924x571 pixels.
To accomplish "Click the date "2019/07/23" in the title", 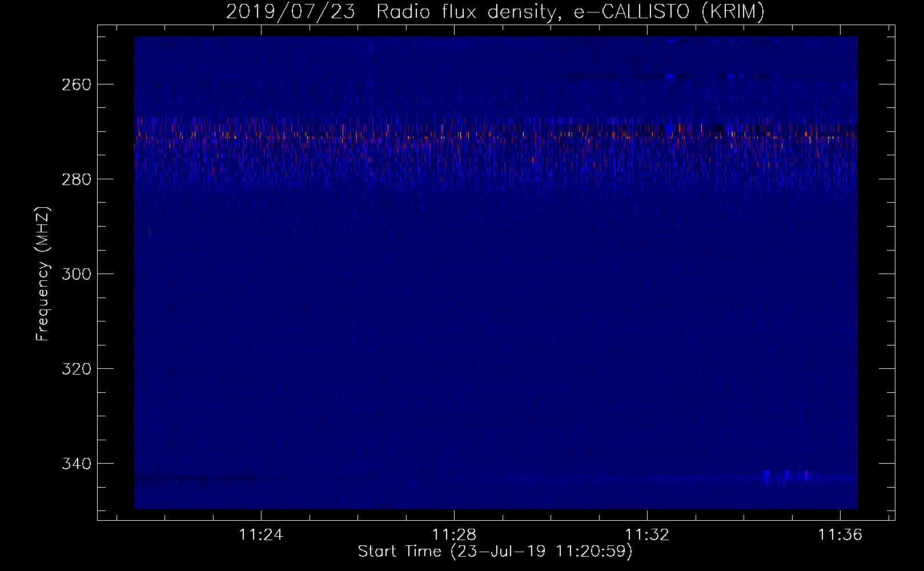I will [x=290, y=12].
